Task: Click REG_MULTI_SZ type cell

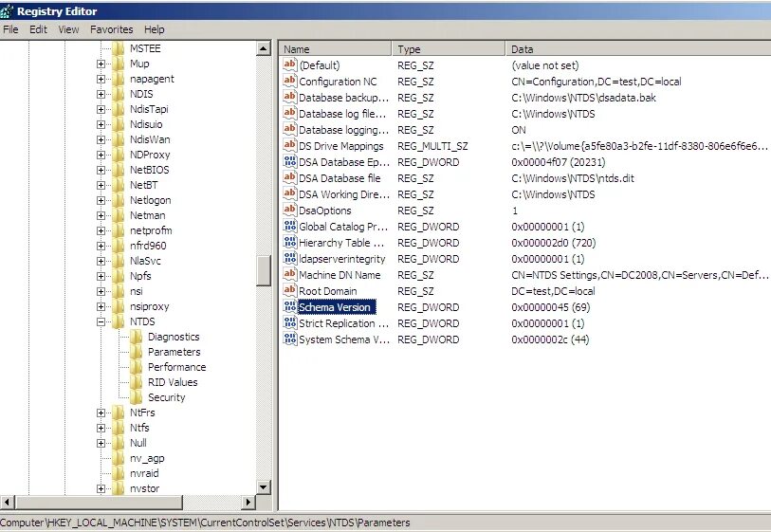Action: (x=432, y=146)
